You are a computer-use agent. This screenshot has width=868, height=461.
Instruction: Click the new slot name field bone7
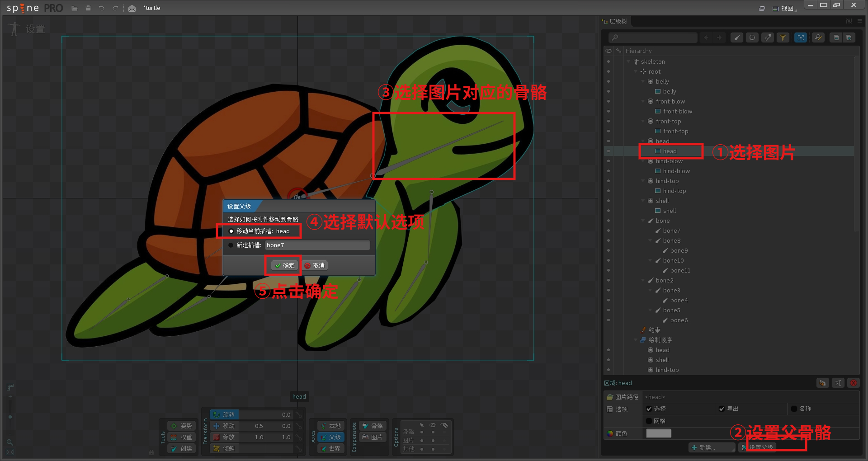tap(317, 245)
